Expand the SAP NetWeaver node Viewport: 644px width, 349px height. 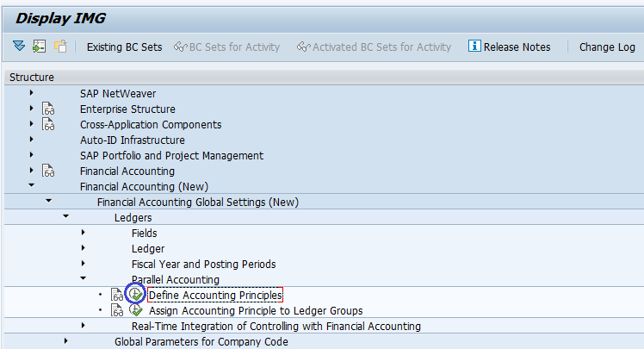32,93
